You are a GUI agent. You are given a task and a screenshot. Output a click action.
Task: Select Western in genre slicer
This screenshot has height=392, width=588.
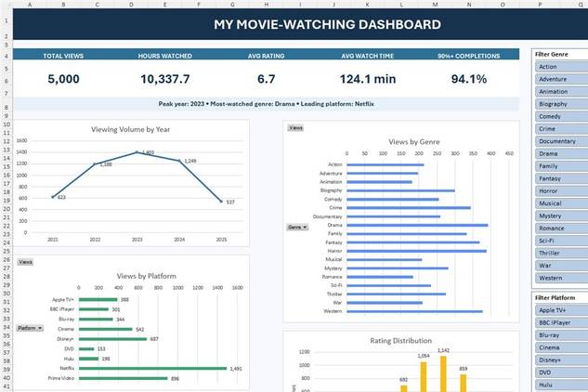click(x=561, y=278)
